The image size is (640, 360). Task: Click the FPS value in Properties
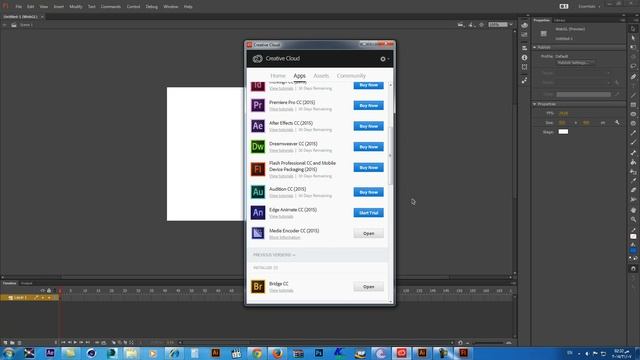(x=563, y=113)
